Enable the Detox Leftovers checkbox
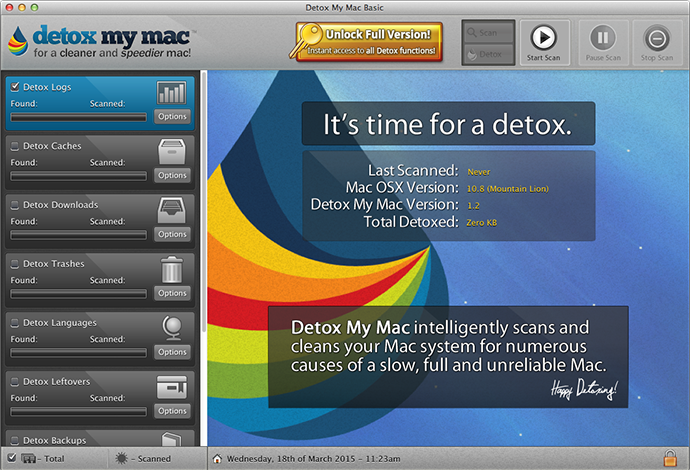The height and width of the screenshot is (470, 690). coord(15,382)
